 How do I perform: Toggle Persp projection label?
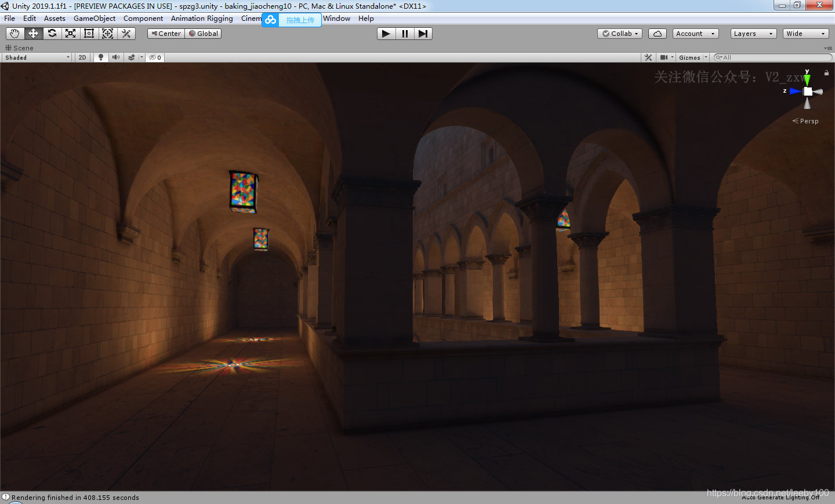[805, 121]
